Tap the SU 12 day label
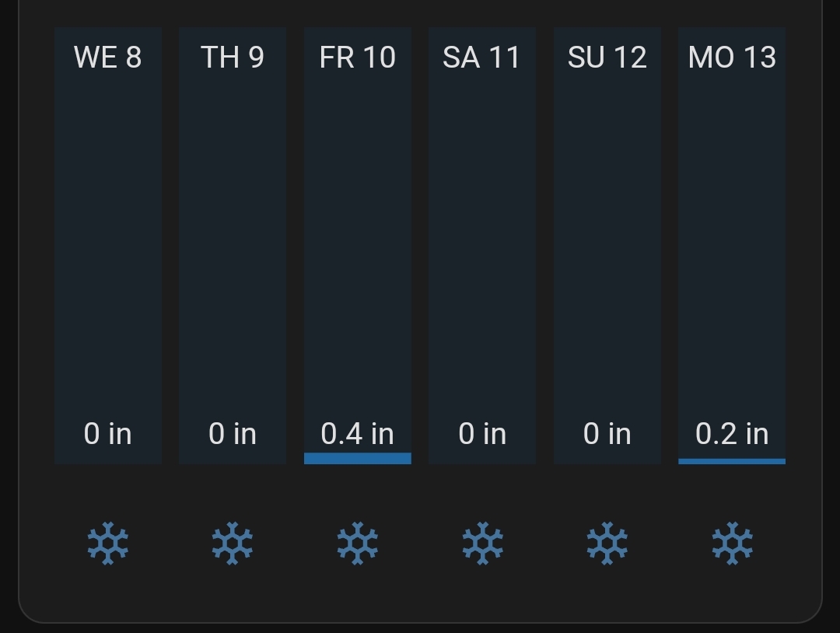The width and height of the screenshot is (840, 633). [607, 58]
